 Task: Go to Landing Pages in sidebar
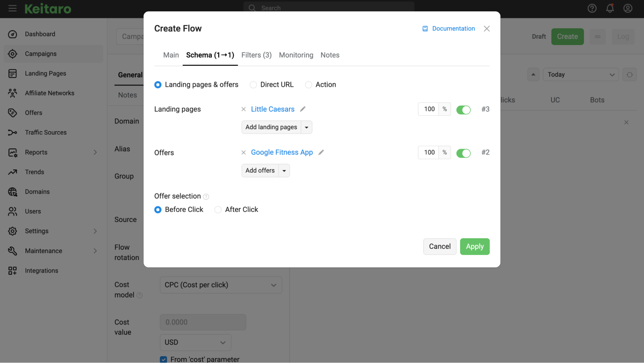pos(53,73)
